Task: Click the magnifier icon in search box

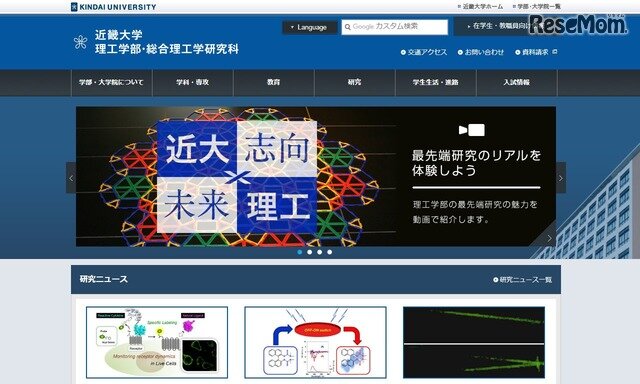Action: (348, 27)
